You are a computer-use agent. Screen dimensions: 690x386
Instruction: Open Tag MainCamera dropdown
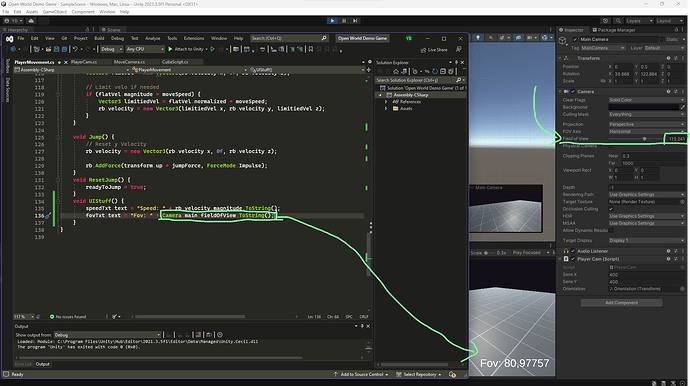tap(603, 48)
